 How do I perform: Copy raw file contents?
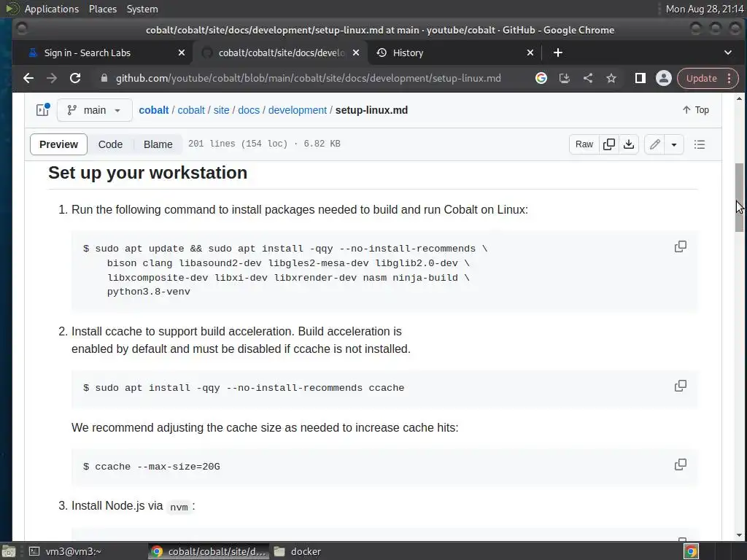click(x=609, y=144)
